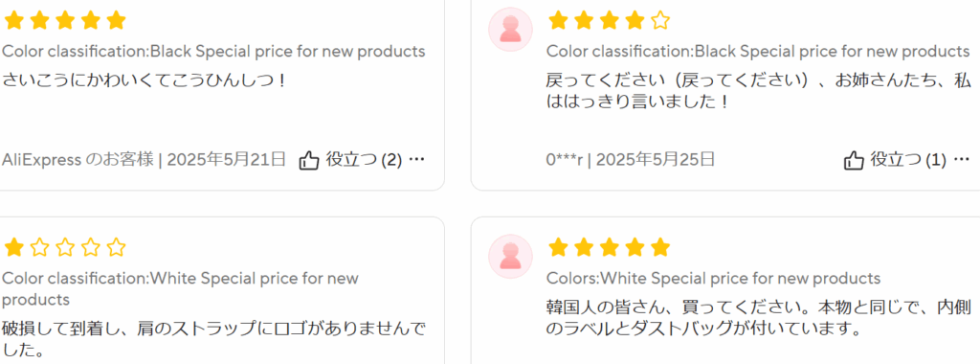The image size is (980, 364).
Task: Click avatar beside the Colors:White five-star review
Action: pyautogui.click(x=511, y=257)
